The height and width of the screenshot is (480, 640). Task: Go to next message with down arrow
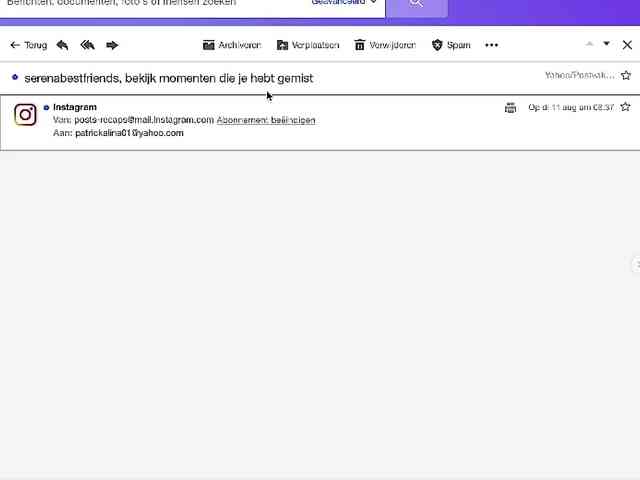coord(607,44)
